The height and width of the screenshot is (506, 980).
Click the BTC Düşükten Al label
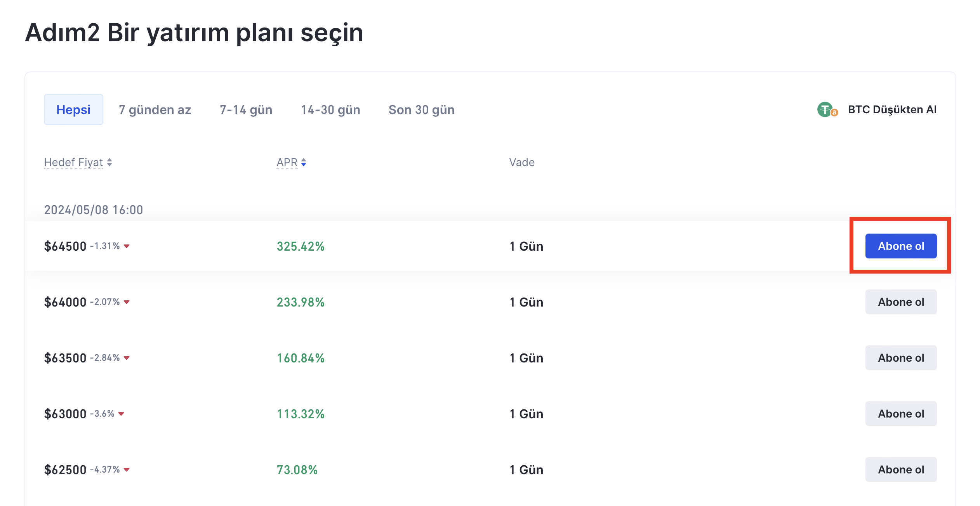[x=892, y=110]
